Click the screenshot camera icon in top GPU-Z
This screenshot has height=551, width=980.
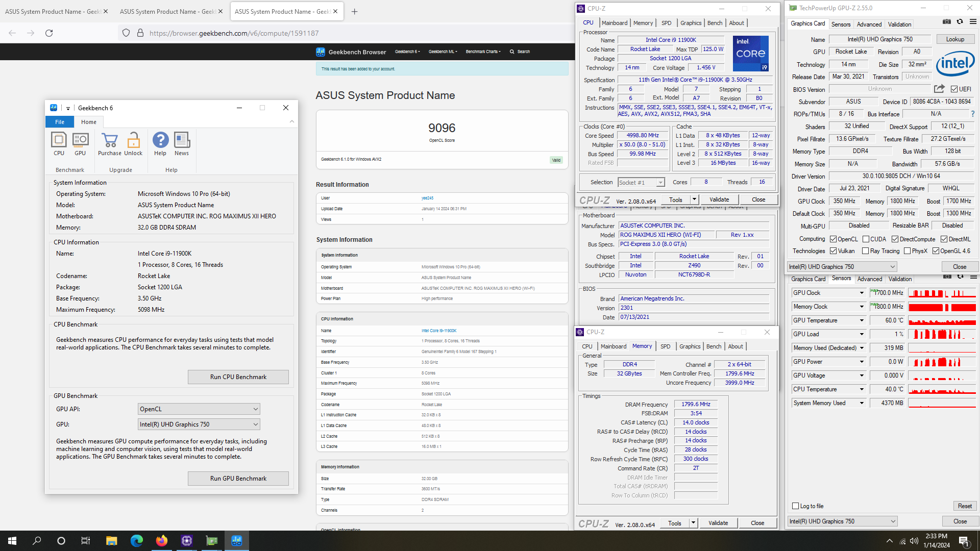[947, 21]
